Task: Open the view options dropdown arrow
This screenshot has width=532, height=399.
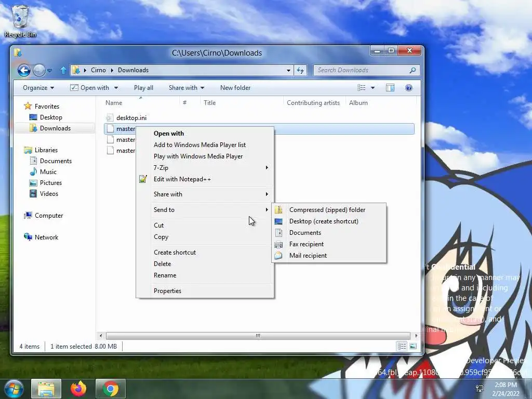Action: coord(373,88)
